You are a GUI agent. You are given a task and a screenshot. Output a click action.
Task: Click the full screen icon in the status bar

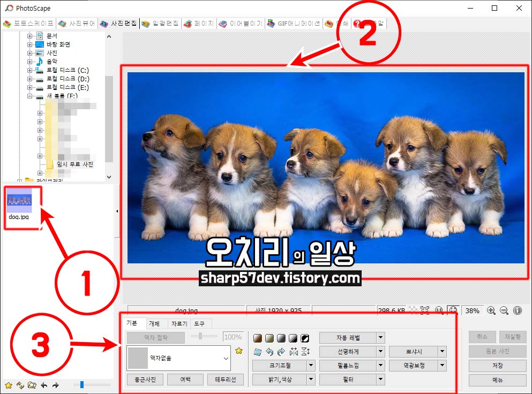tap(425, 309)
